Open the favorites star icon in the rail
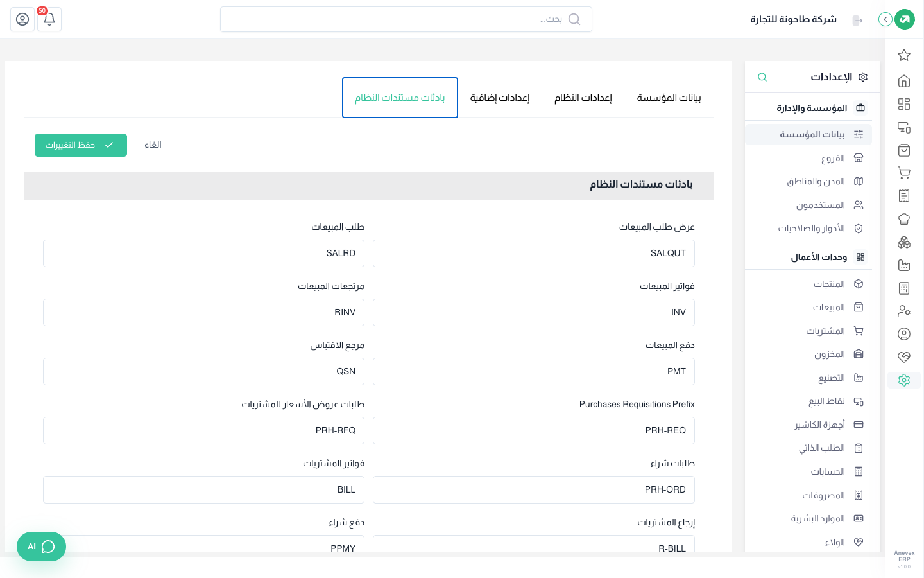This screenshot has height=578, width=924. 904,55
